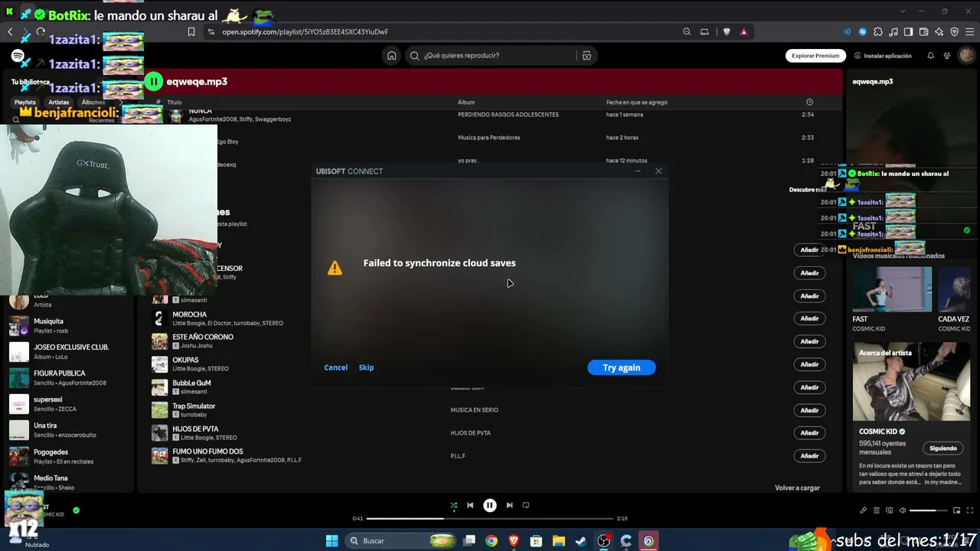Close the Ubisoft Connect window
The width and height of the screenshot is (980, 551).
click(658, 171)
